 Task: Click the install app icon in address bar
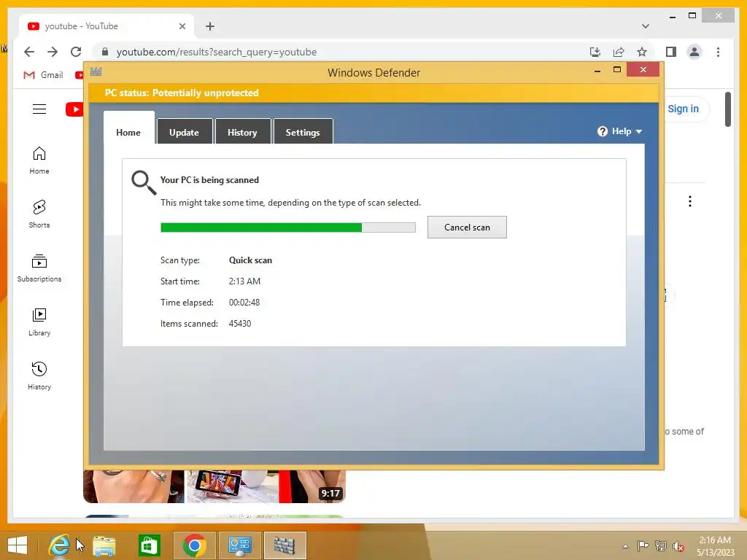pyautogui.click(x=595, y=52)
